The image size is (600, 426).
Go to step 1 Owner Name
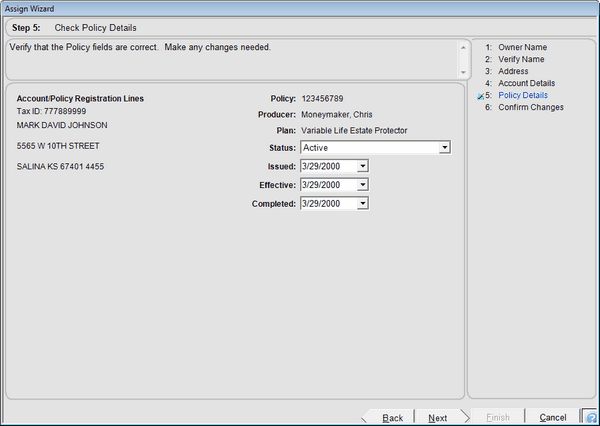(522, 47)
